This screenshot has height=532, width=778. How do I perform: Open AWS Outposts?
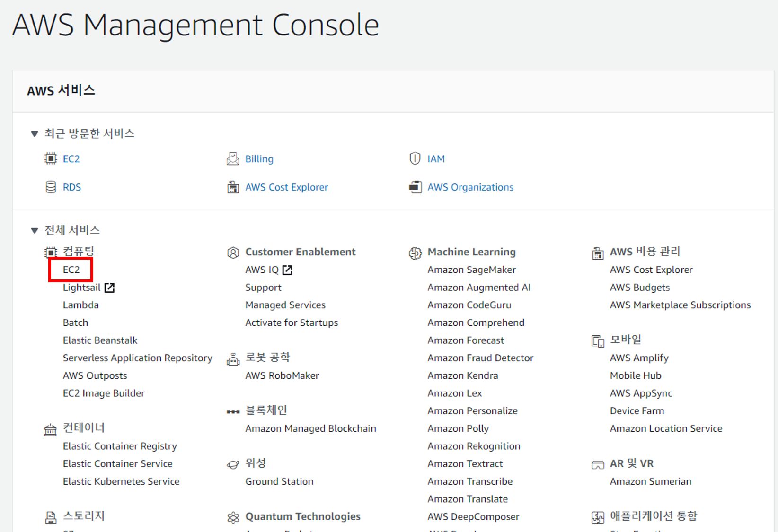pyautogui.click(x=95, y=375)
